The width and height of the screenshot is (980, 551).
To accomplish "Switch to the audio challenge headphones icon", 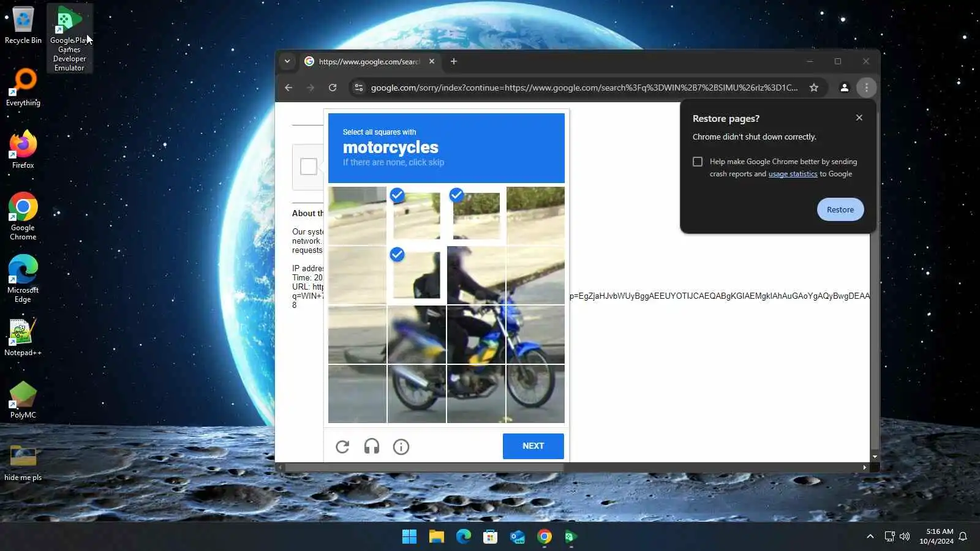I will click(x=372, y=447).
